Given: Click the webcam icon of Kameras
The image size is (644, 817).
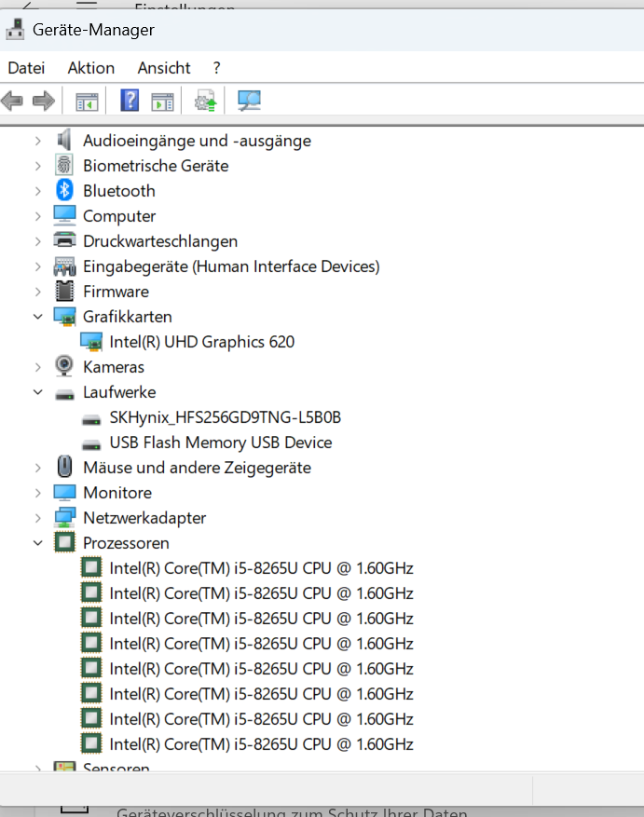Looking at the screenshot, I should tap(64, 366).
